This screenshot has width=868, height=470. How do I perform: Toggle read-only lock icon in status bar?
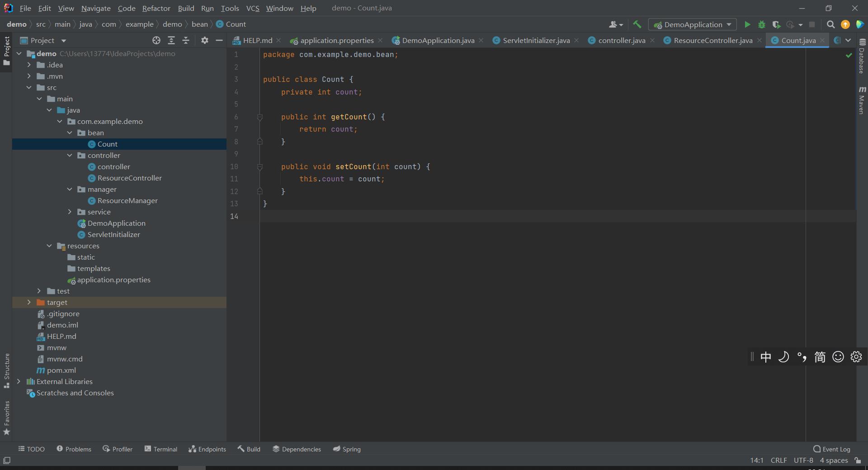pos(858,460)
